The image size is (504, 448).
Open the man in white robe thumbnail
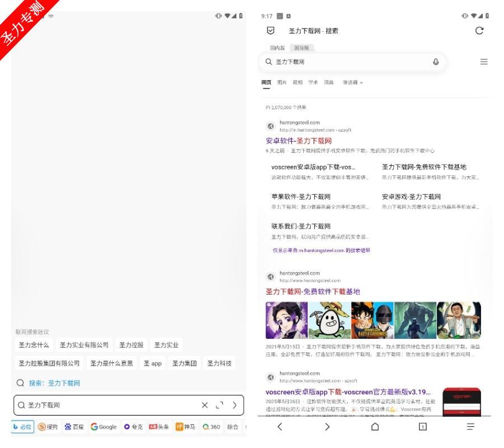click(x=459, y=320)
